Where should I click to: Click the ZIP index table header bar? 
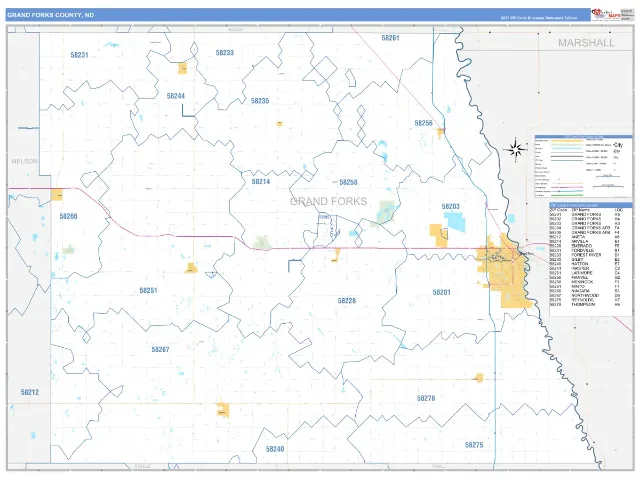[x=591, y=205]
